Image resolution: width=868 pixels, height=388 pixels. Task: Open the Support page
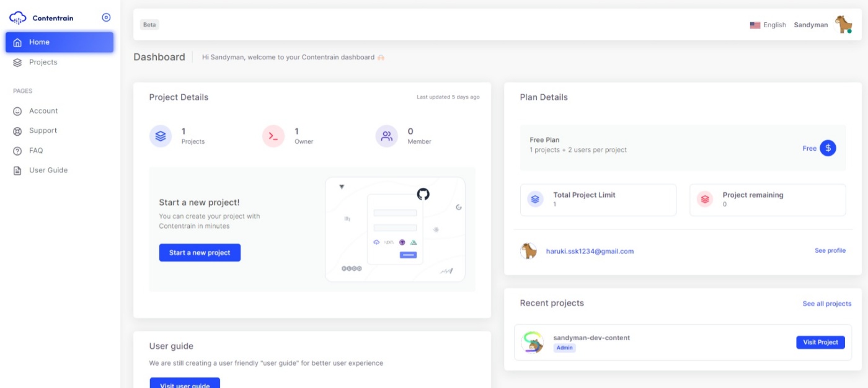[x=43, y=131]
